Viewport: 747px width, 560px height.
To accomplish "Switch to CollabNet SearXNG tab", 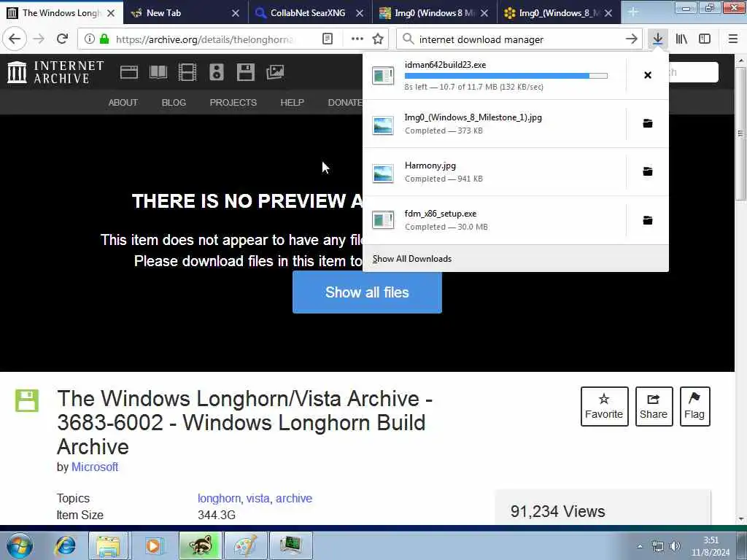I will pyautogui.click(x=308, y=13).
